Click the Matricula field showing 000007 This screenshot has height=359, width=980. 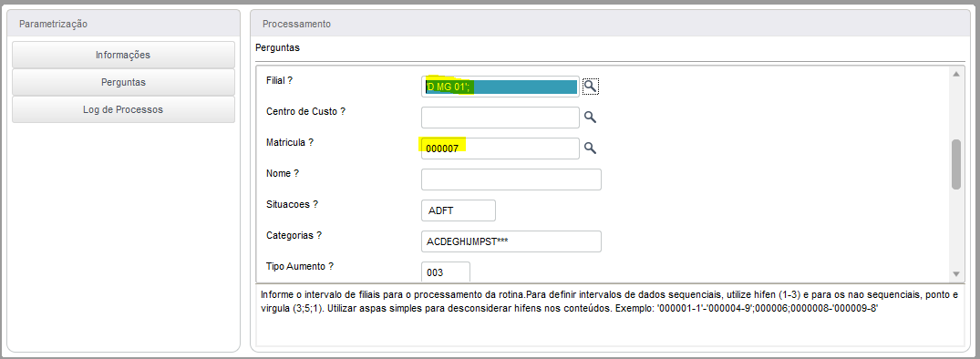click(500, 149)
